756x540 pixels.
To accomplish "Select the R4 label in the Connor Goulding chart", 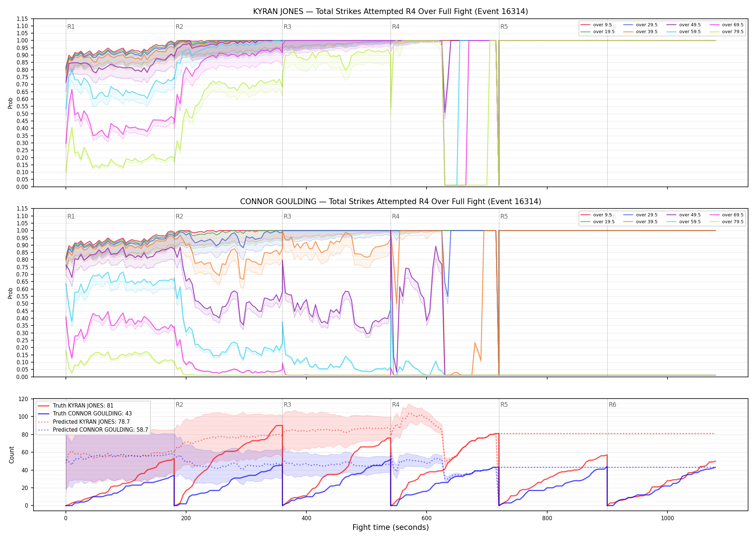I will (x=396, y=216).
